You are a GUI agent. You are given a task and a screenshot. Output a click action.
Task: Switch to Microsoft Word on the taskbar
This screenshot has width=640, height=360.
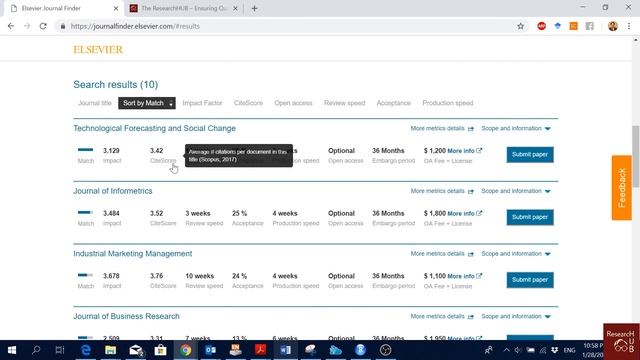[285, 350]
